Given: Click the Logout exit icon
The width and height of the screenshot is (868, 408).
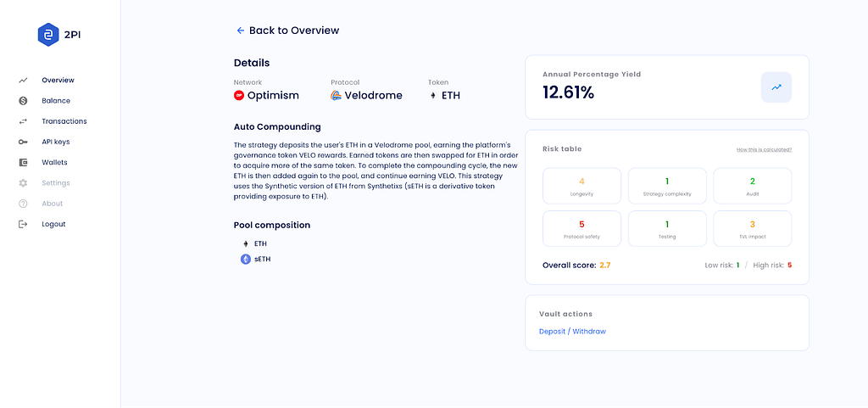Looking at the screenshot, I should click(23, 224).
